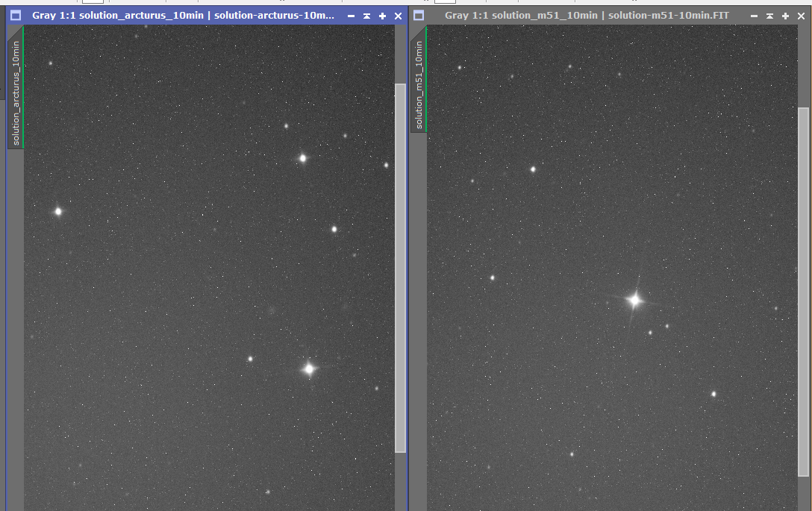Click the leftmost bright star in the arcturus image
812x511 pixels.
57,211
